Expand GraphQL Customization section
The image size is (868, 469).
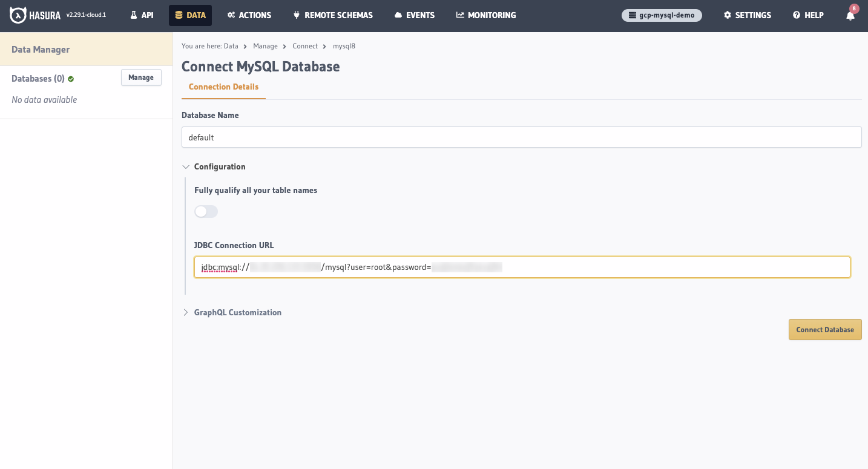click(232, 312)
